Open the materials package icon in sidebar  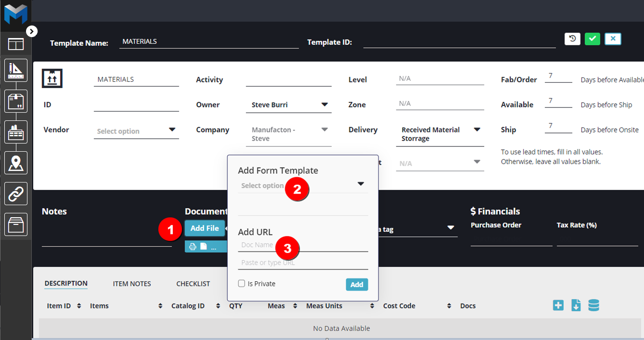[x=16, y=101]
